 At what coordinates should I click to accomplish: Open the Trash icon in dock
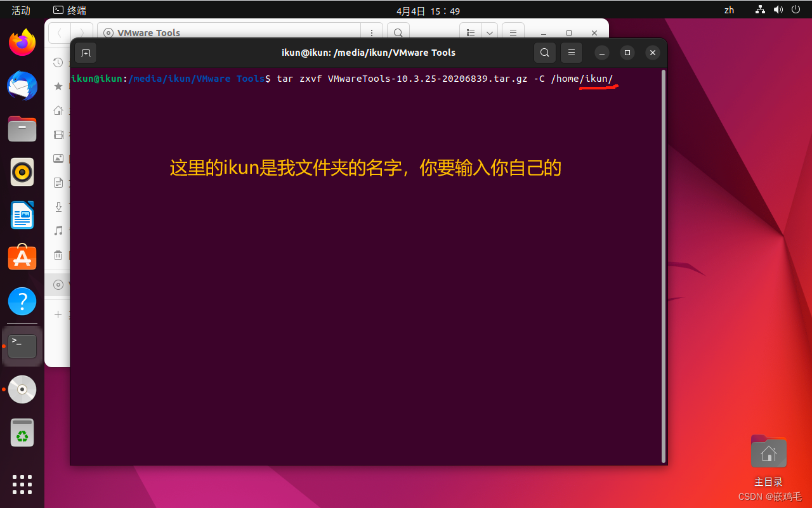22,433
